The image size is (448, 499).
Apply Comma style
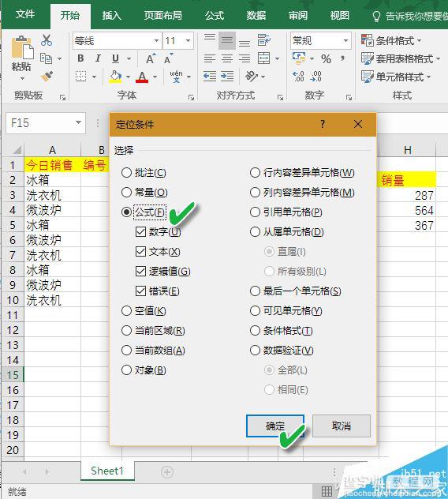tap(342, 58)
